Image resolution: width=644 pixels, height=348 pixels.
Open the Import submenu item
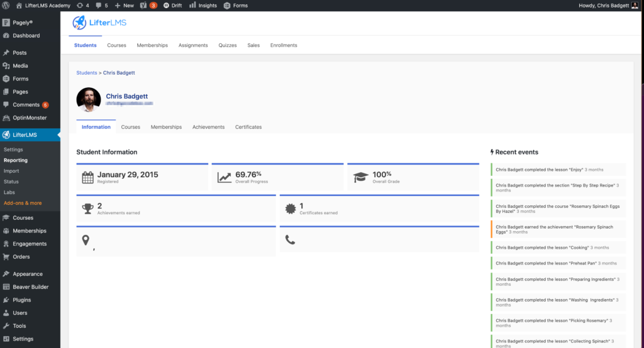coord(11,171)
